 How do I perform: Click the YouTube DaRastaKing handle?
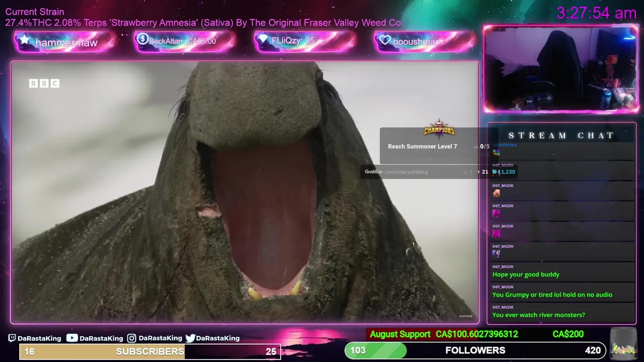(101, 338)
